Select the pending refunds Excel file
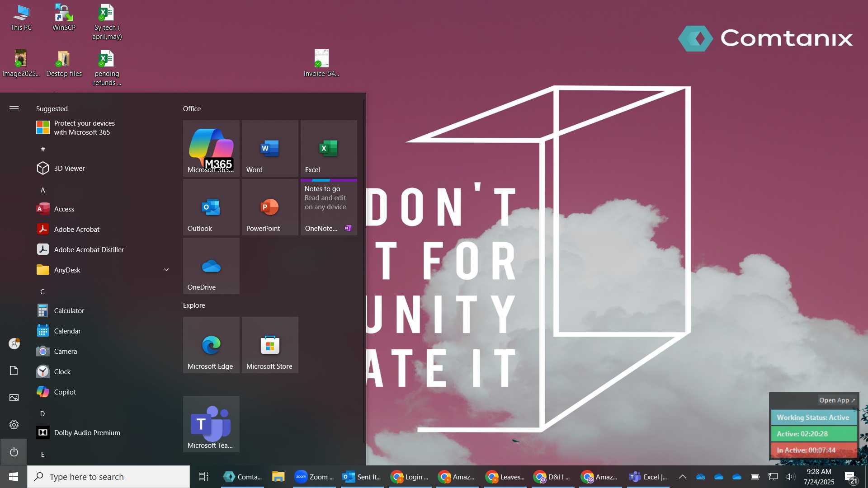The width and height of the screenshot is (868, 488). coord(107,68)
